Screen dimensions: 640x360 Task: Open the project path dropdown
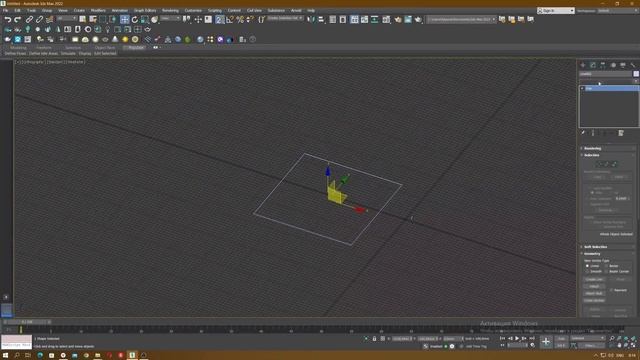(x=462, y=19)
